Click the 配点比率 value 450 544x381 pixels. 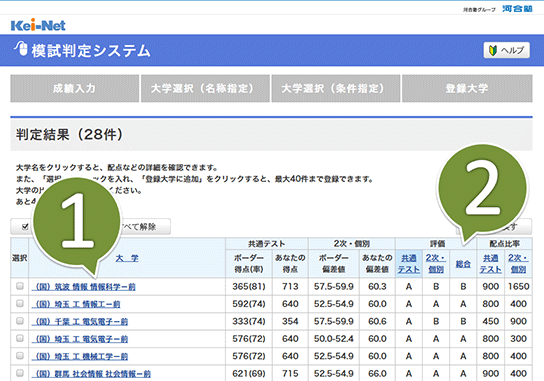pos(491,321)
